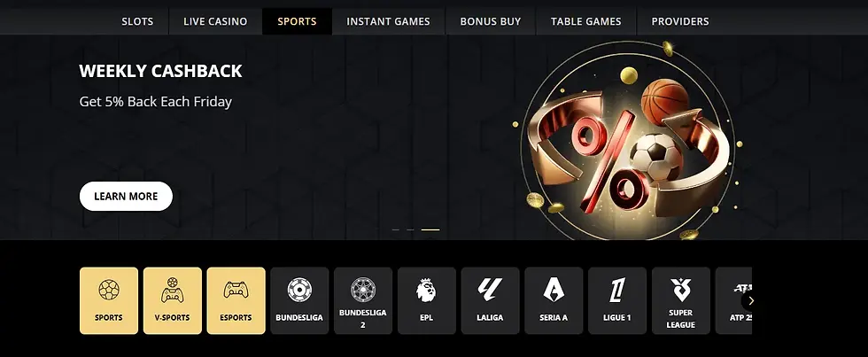Open the Esports gamepad tile
The height and width of the screenshot is (357, 868).
coord(236,300)
